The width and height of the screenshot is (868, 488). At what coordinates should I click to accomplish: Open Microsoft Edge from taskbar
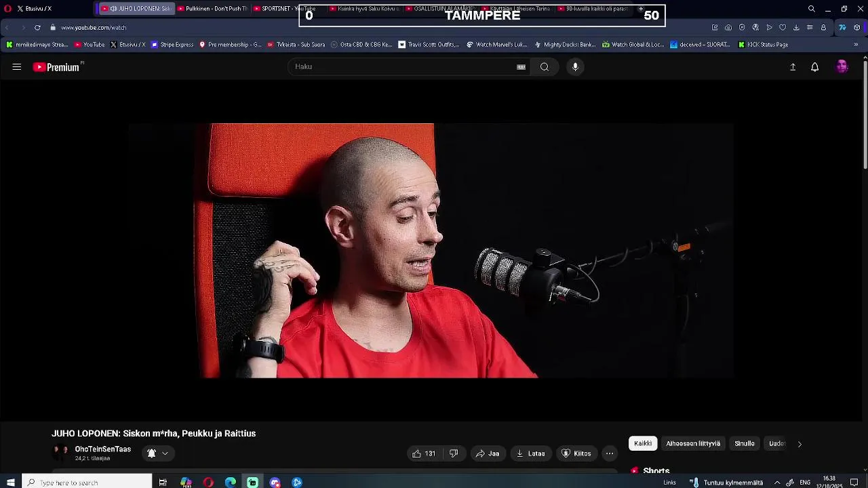coord(231,483)
